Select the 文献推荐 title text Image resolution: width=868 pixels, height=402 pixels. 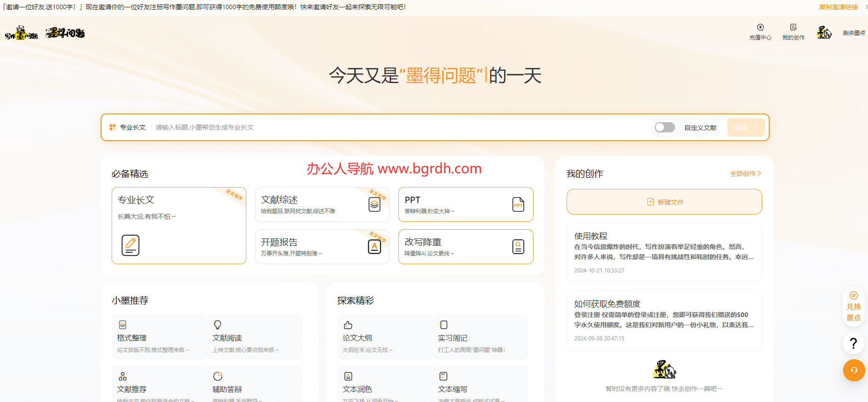[x=132, y=389]
